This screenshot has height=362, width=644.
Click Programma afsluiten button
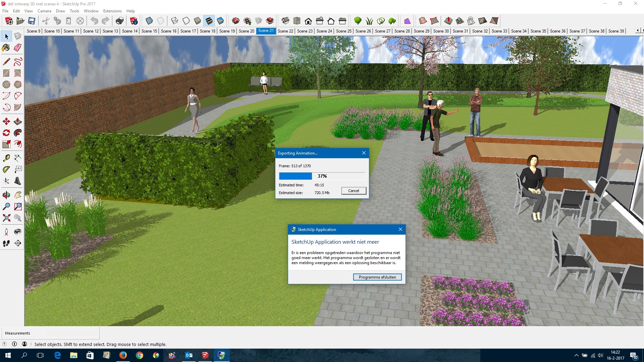coord(377,277)
